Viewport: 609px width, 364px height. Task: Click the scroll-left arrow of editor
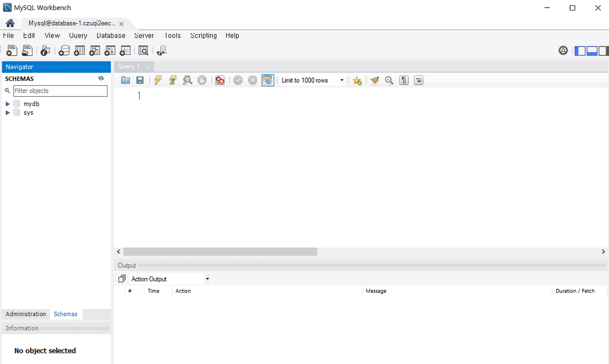pyautogui.click(x=119, y=252)
